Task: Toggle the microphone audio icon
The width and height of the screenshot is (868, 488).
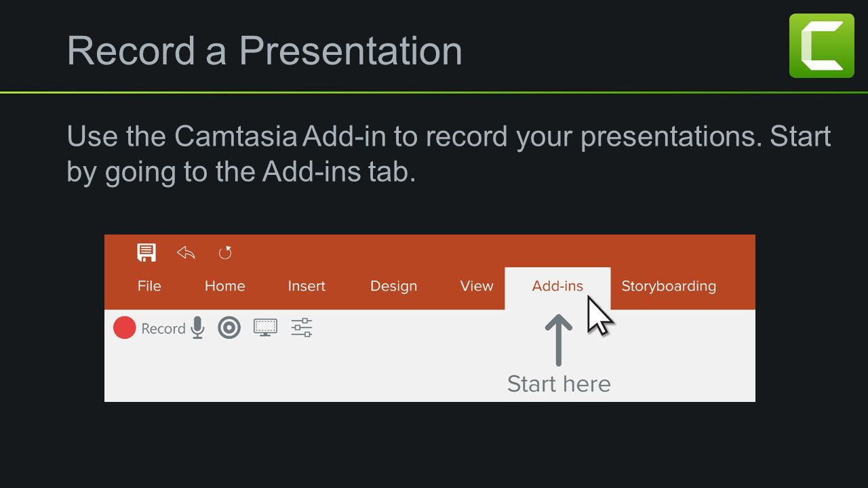Action: pyautogui.click(x=197, y=328)
